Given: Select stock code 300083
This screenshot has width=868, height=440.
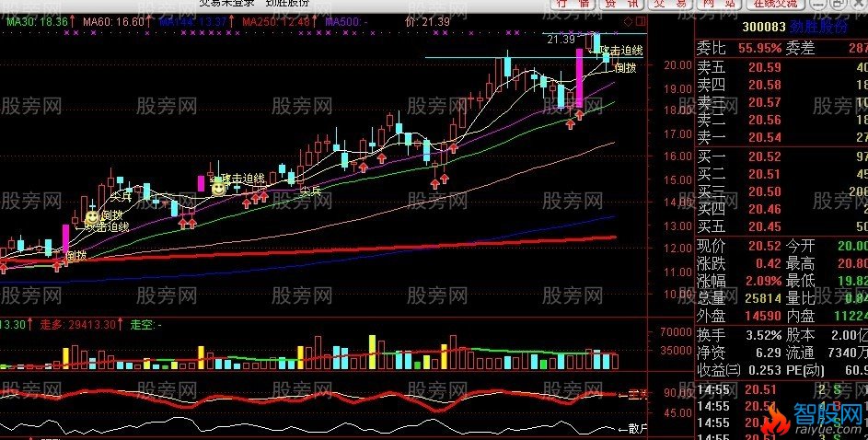Looking at the screenshot, I should pyautogui.click(x=763, y=27).
